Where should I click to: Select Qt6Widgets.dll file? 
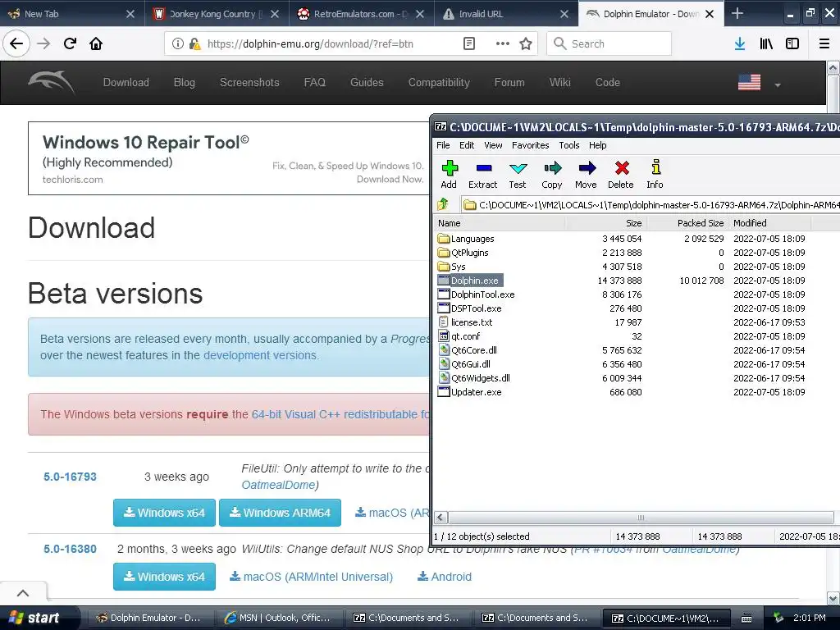474,377
